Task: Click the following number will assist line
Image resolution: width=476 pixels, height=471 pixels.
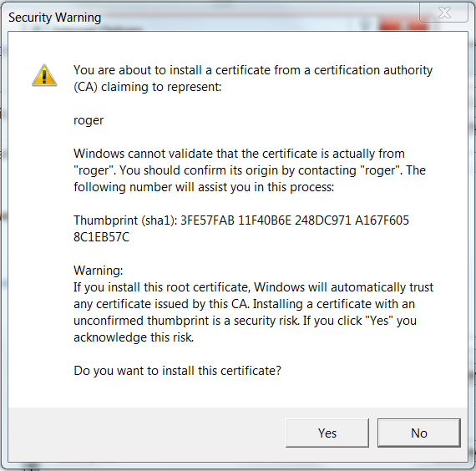Action: 204,187
